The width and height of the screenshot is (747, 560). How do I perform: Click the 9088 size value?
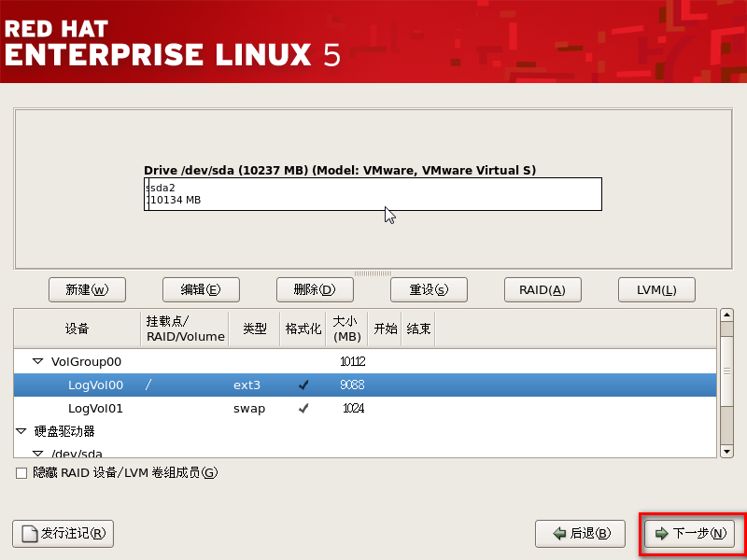[x=352, y=385]
